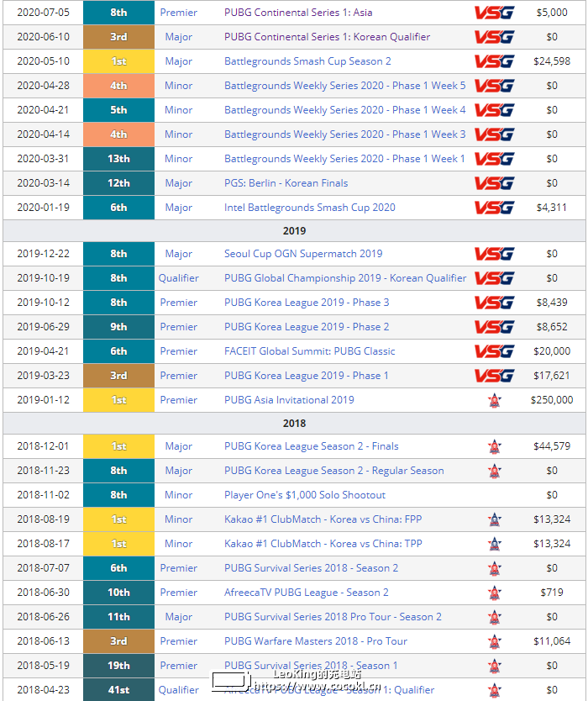Click team logo in Kakao ClubMatch TPP row
Screen dimensions: 588x701
click(x=495, y=544)
